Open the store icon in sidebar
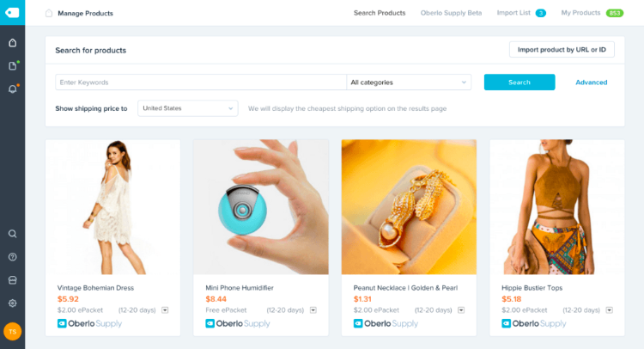 [x=12, y=280]
